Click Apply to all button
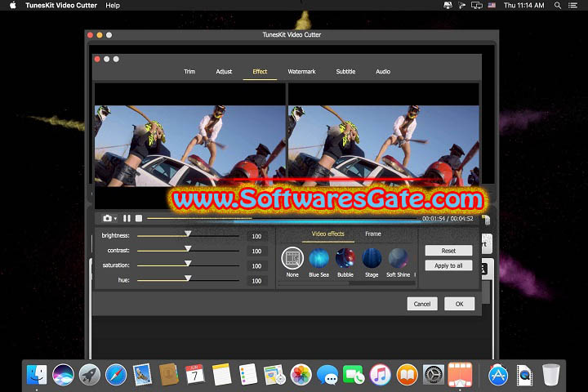The image size is (588, 392). [448, 265]
